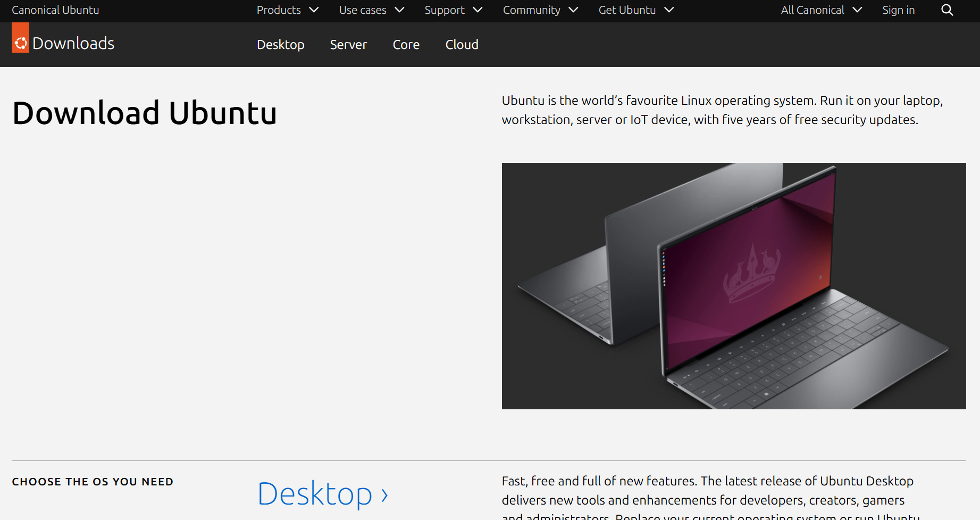Switch to the Core tab
980x520 pixels.
[406, 45]
